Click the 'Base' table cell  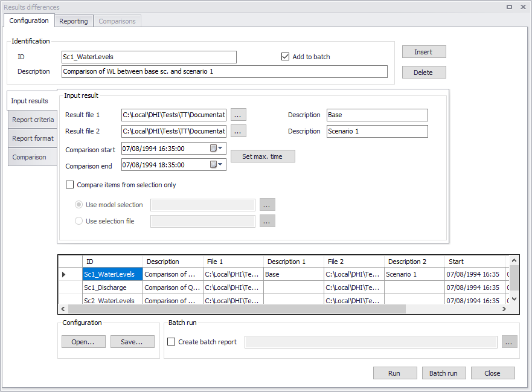(x=293, y=274)
